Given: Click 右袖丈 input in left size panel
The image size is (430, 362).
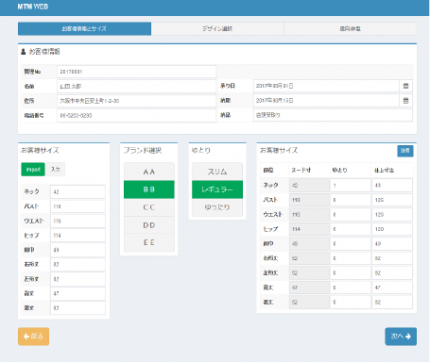Looking at the screenshot, I should [x=78, y=265].
